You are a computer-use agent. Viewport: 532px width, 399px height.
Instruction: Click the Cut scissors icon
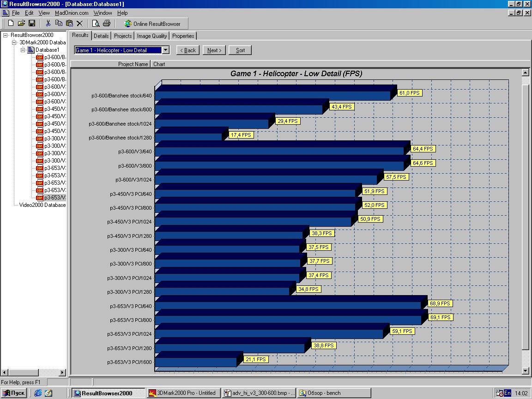48,24
